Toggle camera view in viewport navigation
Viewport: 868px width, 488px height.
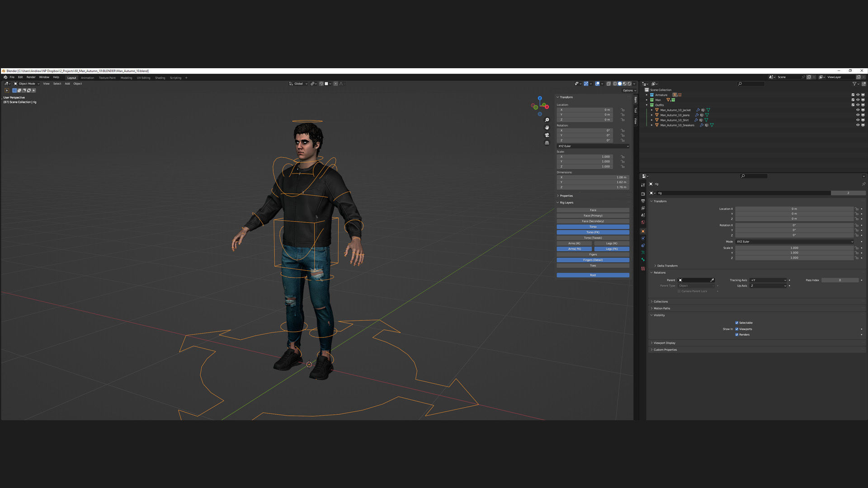pos(547,135)
